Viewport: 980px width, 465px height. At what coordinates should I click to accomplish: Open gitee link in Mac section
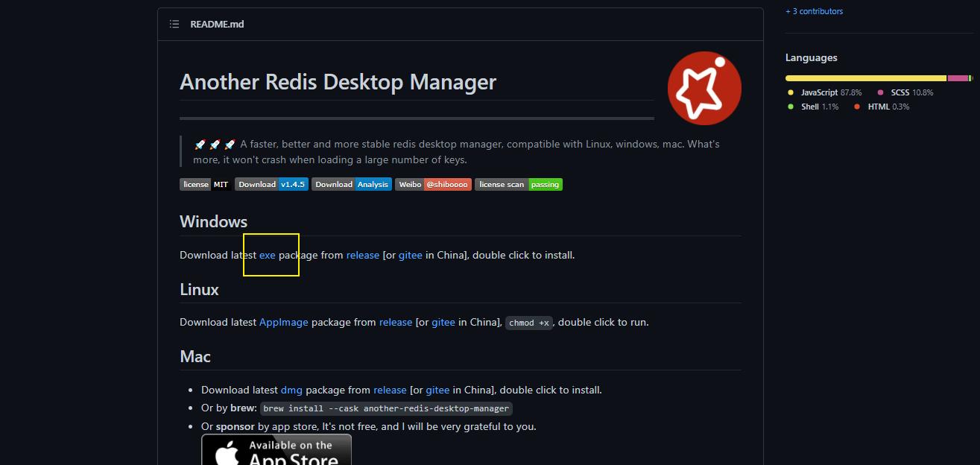tap(437, 390)
